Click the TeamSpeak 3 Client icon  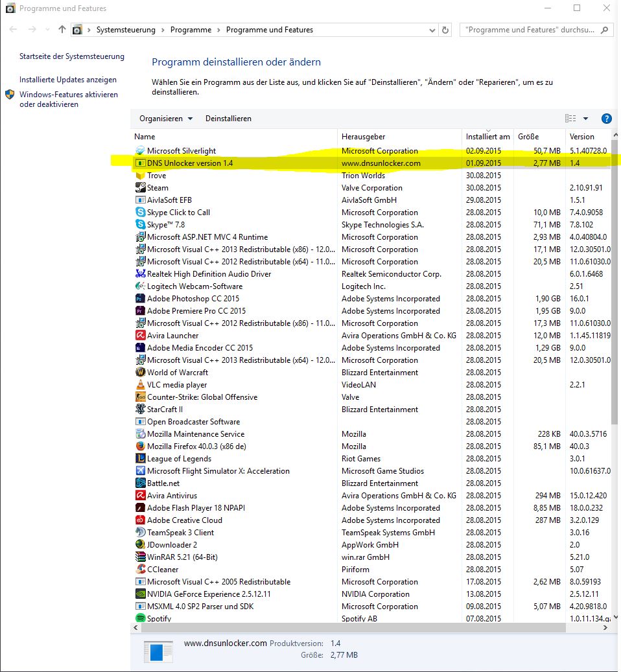pyautogui.click(x=140, y=532)
